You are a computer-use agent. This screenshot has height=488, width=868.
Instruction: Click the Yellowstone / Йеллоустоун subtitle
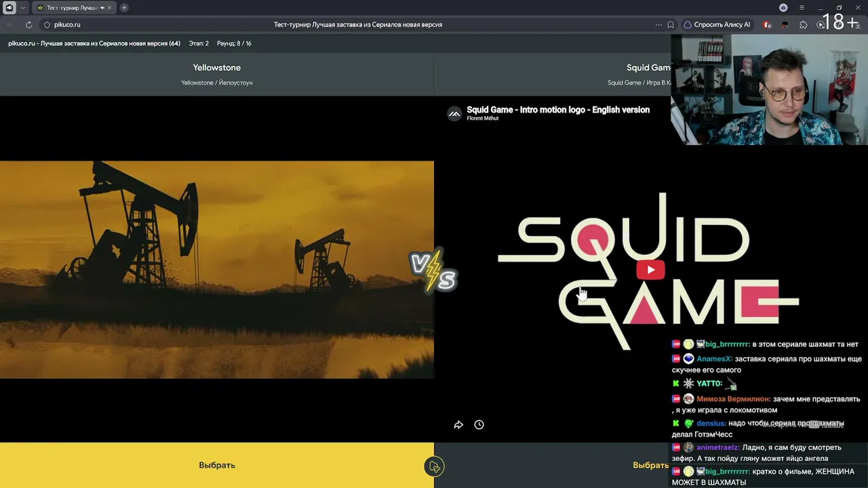tap(217, 83)
